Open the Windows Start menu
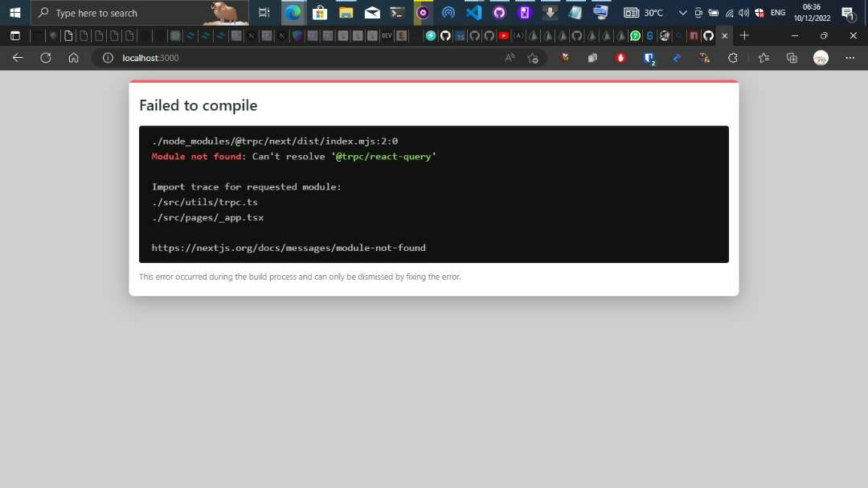Screen dimensions: 868x488 [x=15, y=13]
